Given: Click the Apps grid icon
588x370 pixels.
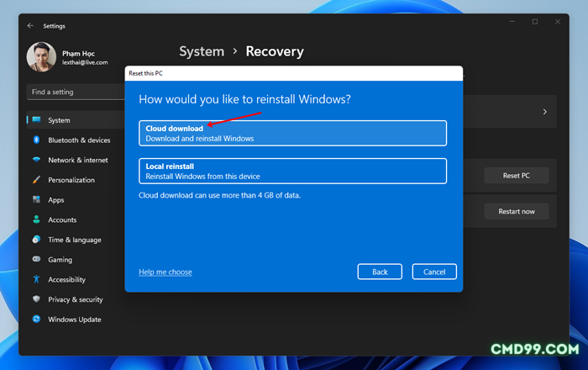Looking at the screenshot, I should point(36,199).
